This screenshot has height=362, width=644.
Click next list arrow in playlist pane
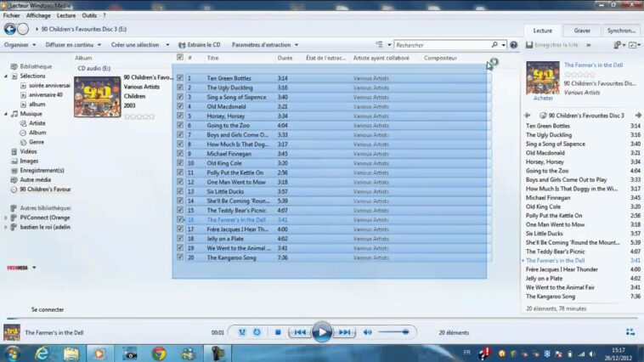click(638, 116)
